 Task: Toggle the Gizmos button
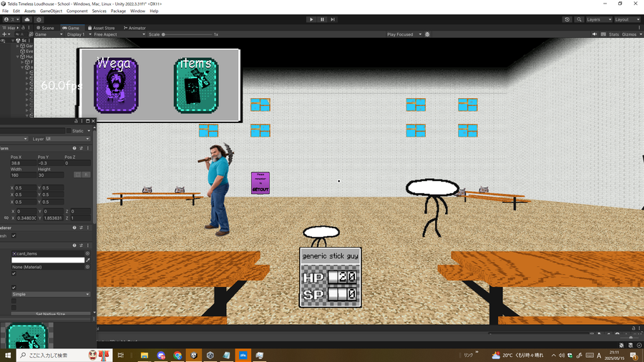coord(629,34)
